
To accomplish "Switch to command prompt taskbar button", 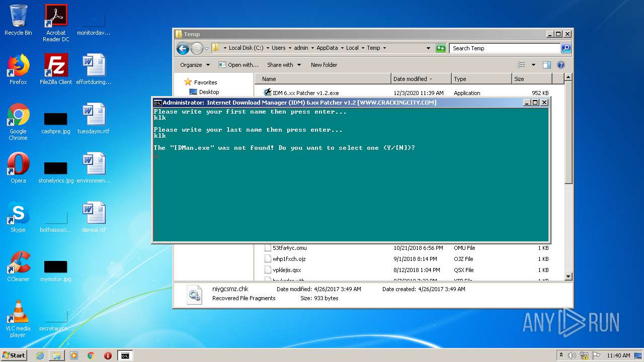I will [125, 355].
